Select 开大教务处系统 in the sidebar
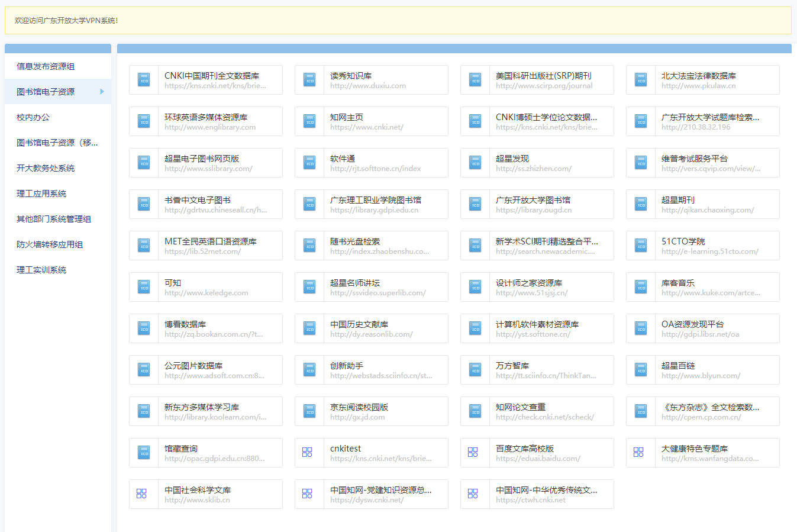This screenshot has height=532, width=797. coord(58,168)
